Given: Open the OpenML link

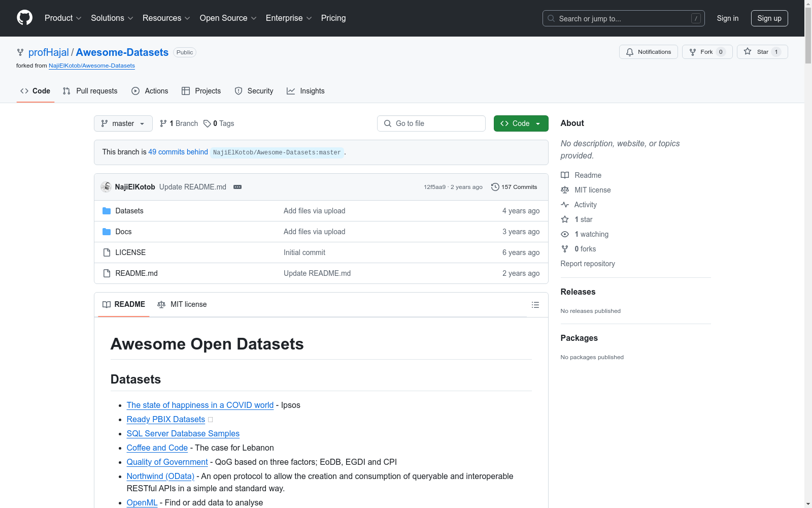Looking at the screenshot, I should (142, 502).
